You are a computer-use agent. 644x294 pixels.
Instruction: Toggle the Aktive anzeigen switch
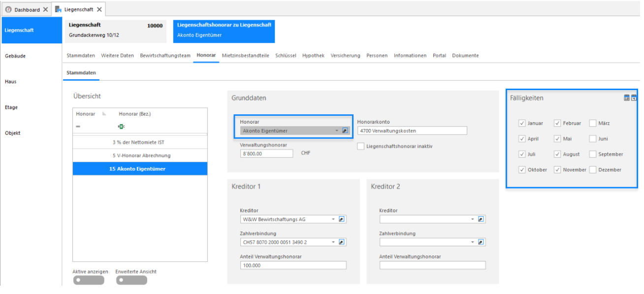[x=89, y=280]
